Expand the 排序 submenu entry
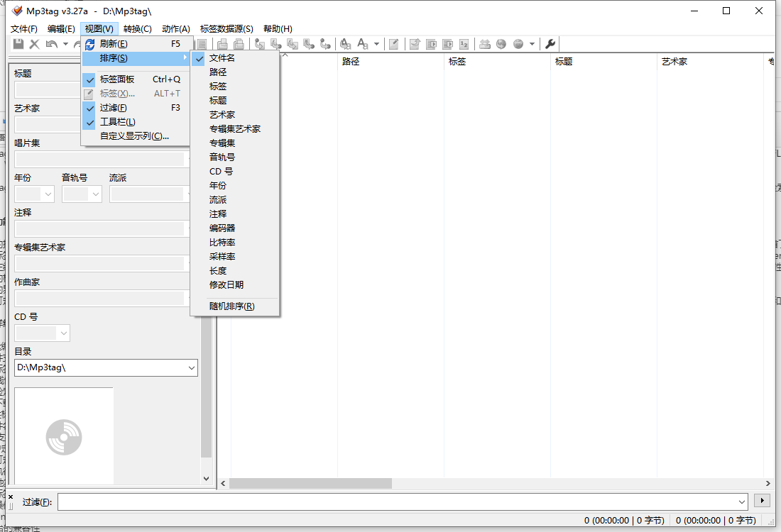Screen dimensions: 781x532 (136, 58)
